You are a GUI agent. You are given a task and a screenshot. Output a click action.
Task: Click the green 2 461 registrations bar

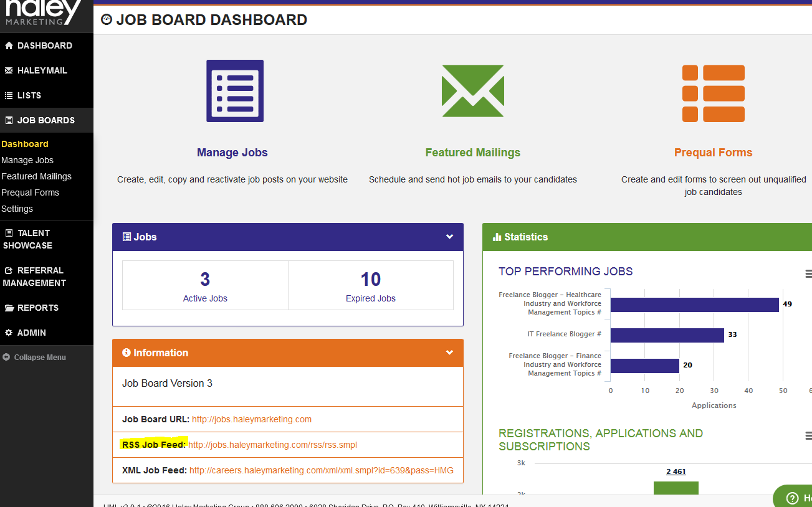(x=676, y=488)
